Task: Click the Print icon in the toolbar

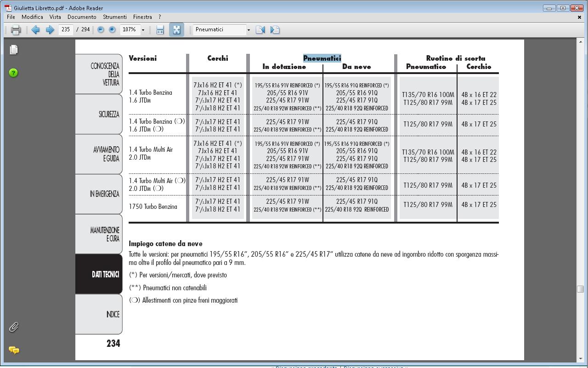Action: point(16,30)
